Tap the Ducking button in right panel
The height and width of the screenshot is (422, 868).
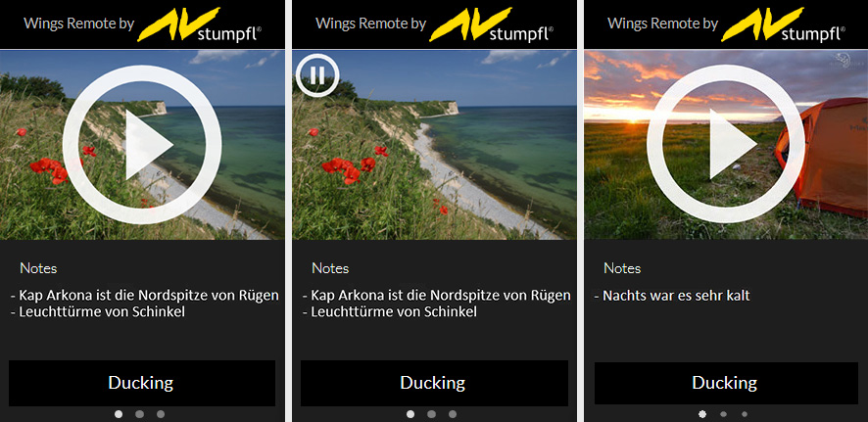[726, 383]
